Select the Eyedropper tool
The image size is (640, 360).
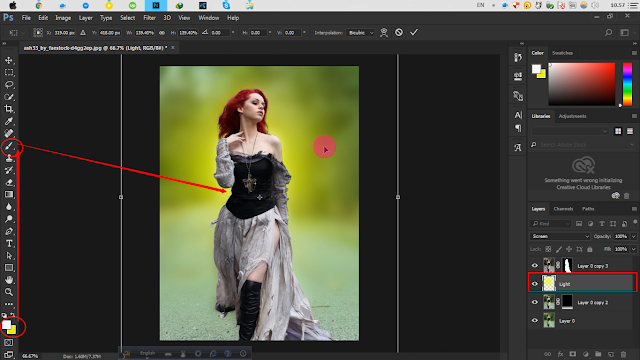tap(9, 121)
